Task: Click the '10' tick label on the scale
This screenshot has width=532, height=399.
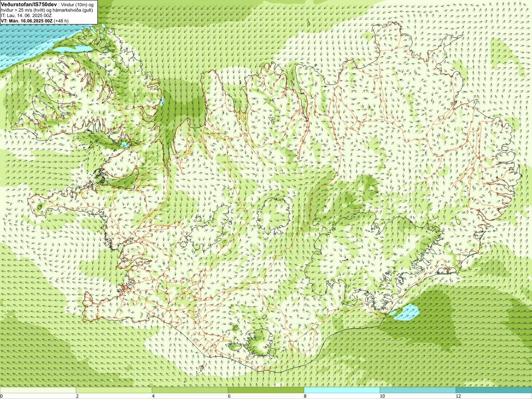Action: (x=382, y=396)
